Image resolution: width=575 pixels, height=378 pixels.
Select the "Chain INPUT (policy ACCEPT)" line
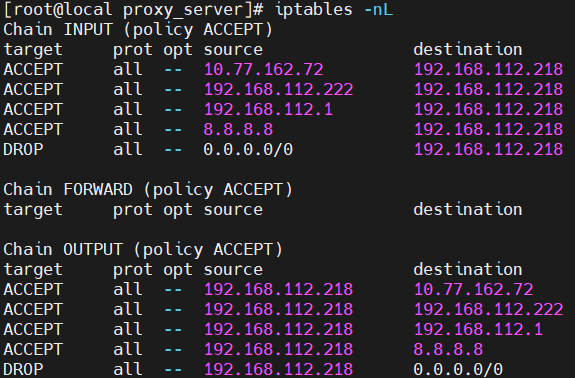[x=138, y=30]
